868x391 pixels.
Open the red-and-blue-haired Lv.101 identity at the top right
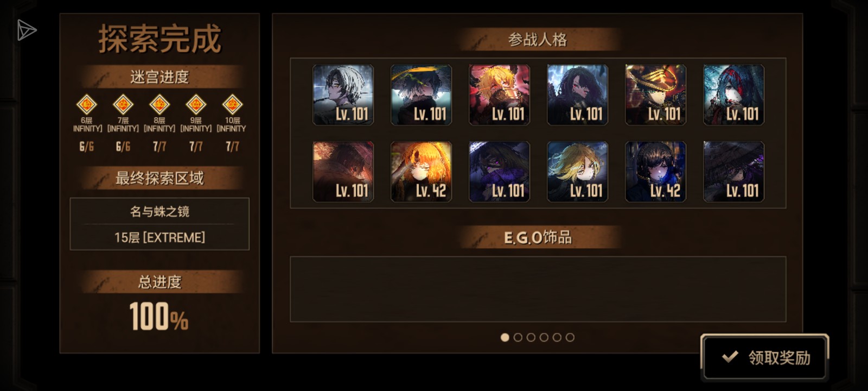pos(734,95)
